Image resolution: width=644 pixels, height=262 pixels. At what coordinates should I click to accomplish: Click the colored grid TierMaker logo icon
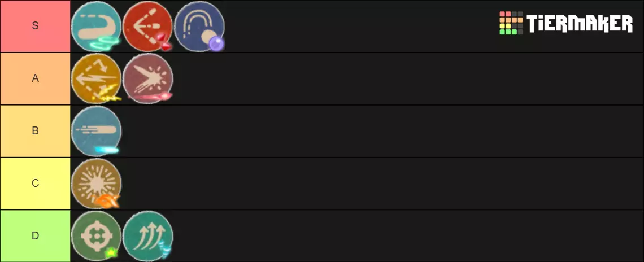[x=511, y=23]
